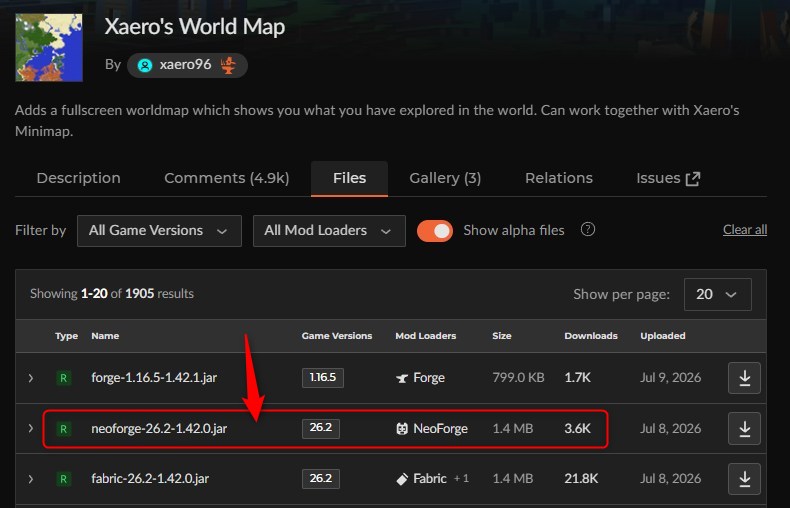Click 26.2 version tag in Fabric row
The width and height of the screenshot is (790, 508).
point(321,478)
